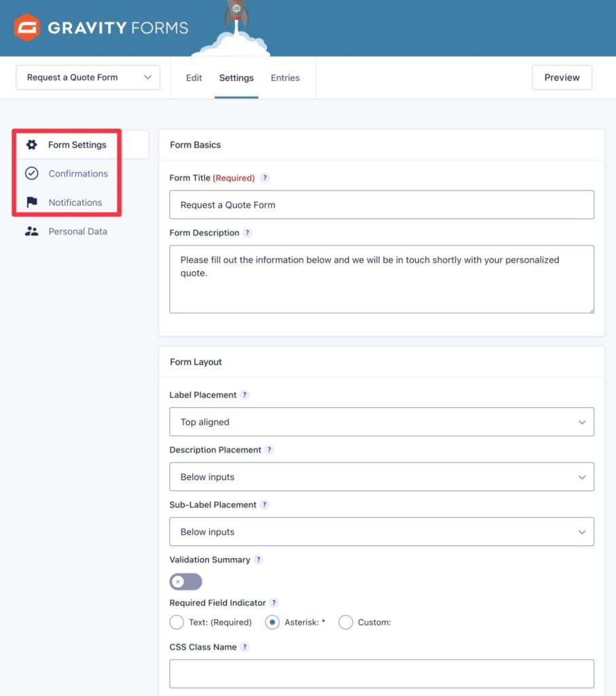Image resolution: width=616 pixels, height=696 pixels.
Task: Open the Entries tab
Action: point(285,77)
